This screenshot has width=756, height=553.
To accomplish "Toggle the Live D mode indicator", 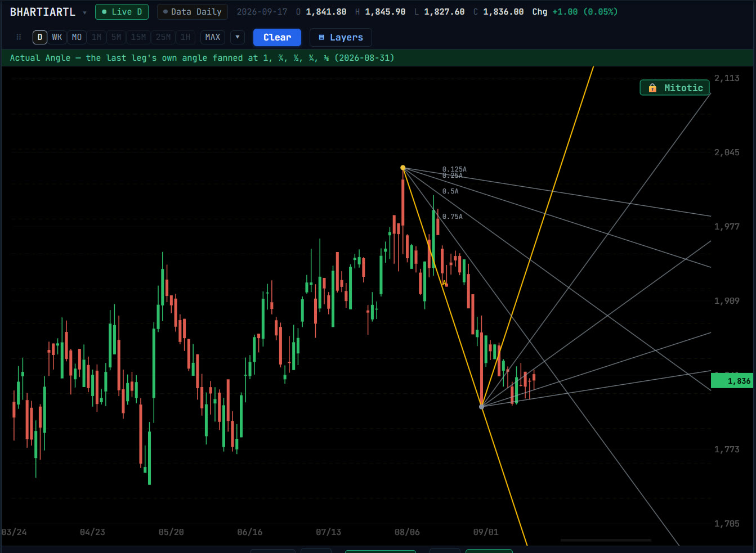I will [122, 12].
